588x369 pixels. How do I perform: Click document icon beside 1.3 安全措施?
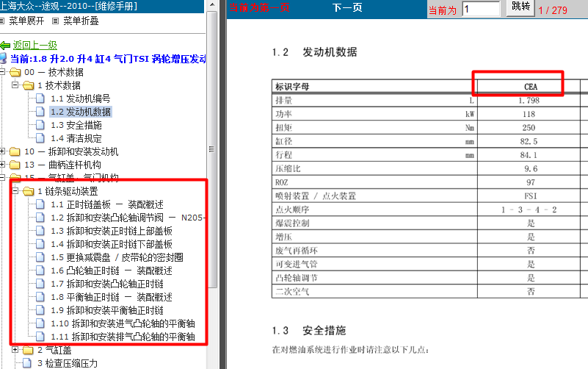(40, 125)
